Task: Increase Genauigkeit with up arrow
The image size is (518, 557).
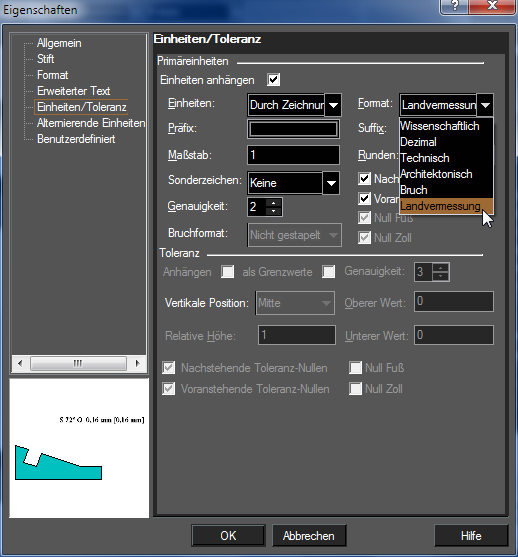Action: [x=273, y=203]
